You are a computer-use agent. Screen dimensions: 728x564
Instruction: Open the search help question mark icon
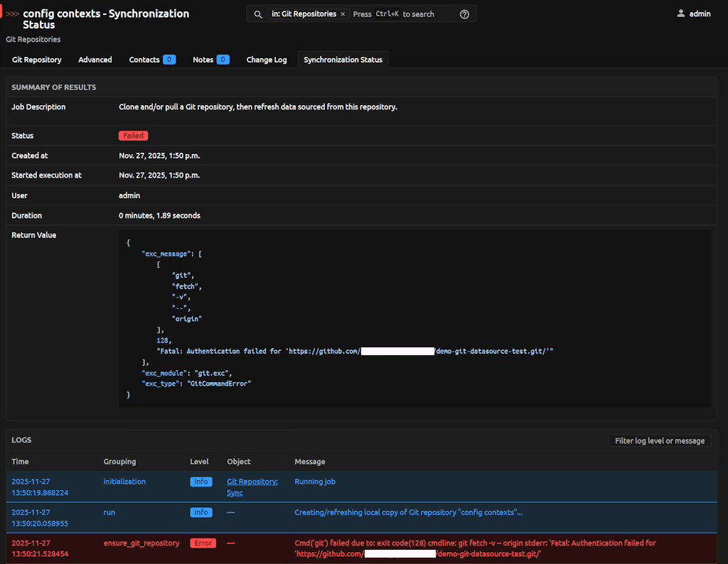[x=464, y=14]
